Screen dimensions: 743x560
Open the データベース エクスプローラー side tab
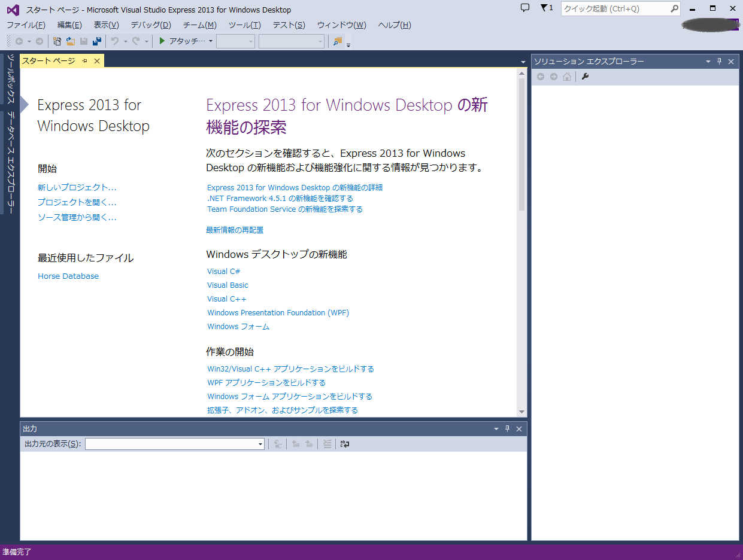pyautogui.click(x=10, y=162)
